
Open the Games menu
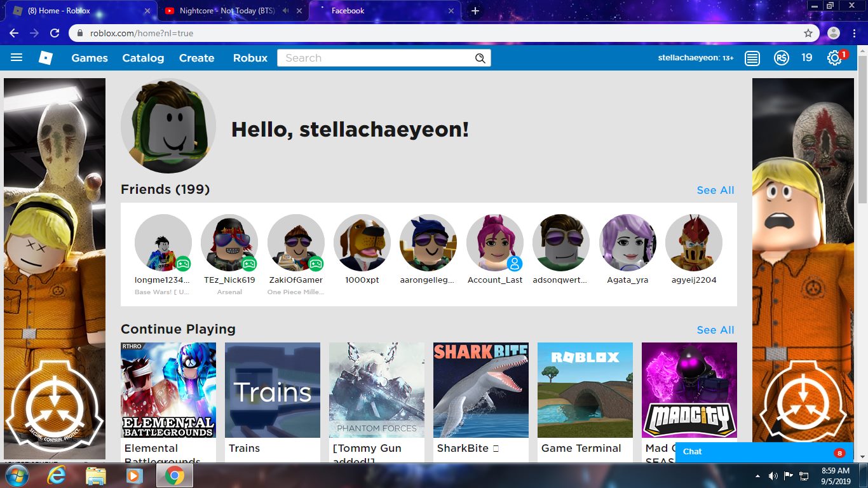click(90, 58)
